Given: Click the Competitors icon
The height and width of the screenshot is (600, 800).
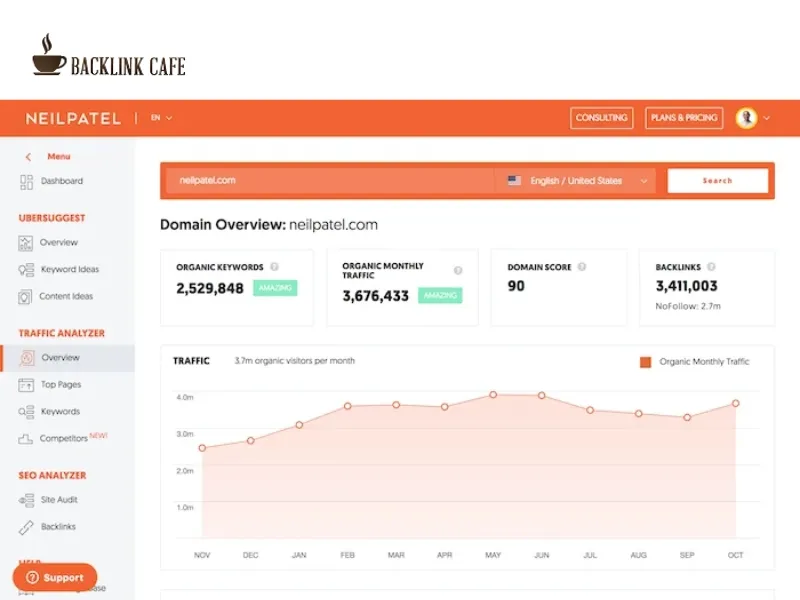Looking at the screenshot, I should coord(26,439).
